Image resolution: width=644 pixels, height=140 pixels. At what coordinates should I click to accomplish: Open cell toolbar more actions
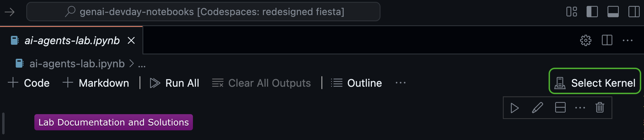pyautogui.click(x=580, y=108)
